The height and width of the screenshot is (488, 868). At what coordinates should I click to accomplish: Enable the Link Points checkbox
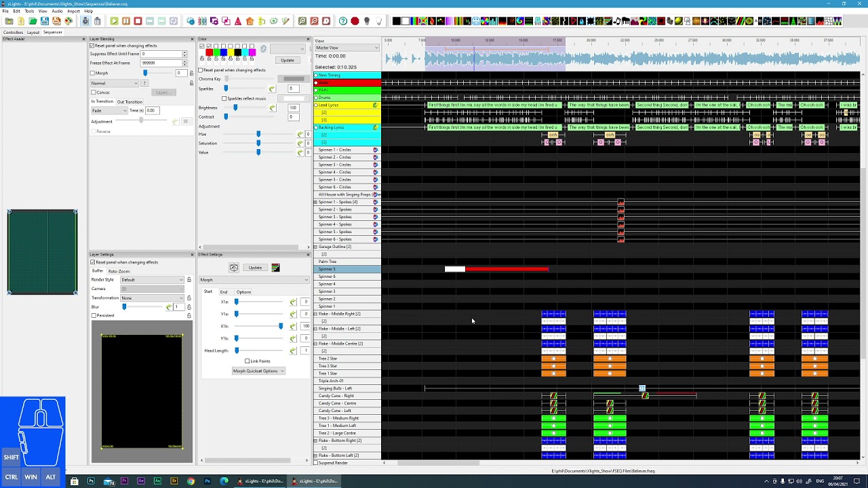coord(248,361)
